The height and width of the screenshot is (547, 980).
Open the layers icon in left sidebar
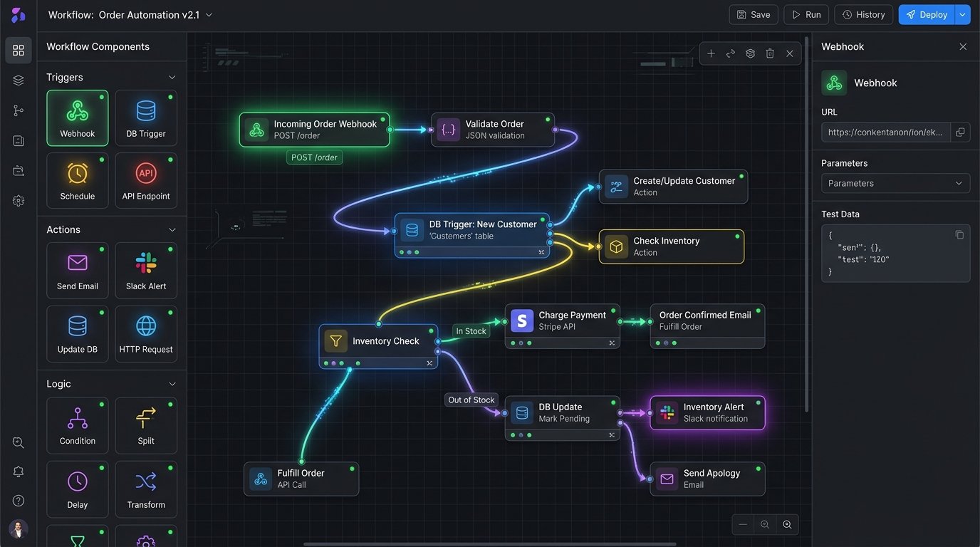pyautogui.click(x=19, y=80)
